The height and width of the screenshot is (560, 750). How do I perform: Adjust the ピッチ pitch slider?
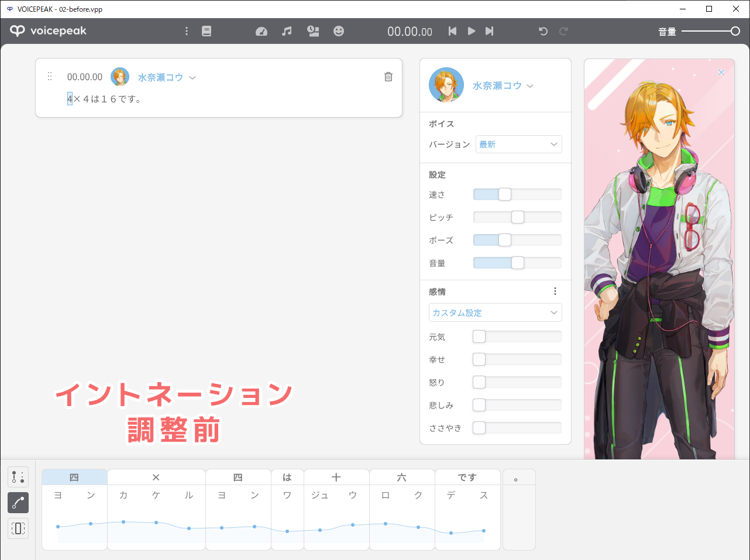pyautogui.click(x=517, y=217)
